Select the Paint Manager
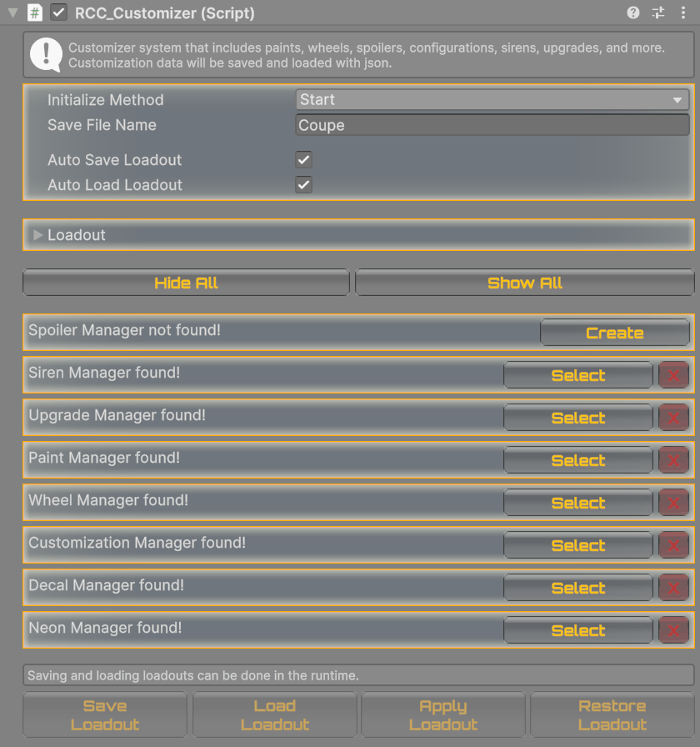 [578, 459]
